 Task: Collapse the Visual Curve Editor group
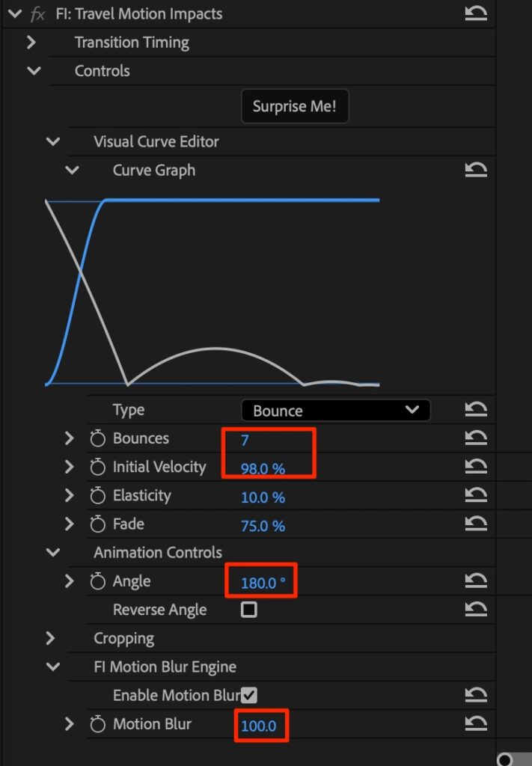52,141
